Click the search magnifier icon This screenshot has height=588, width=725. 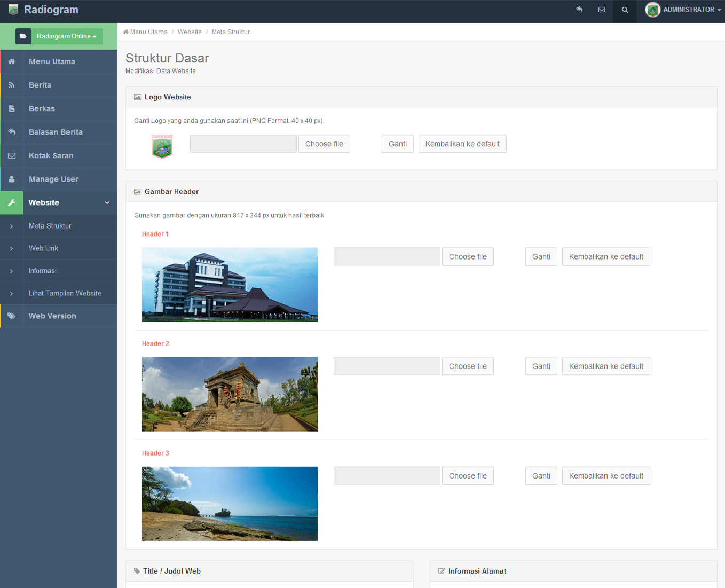pos(625,10)
